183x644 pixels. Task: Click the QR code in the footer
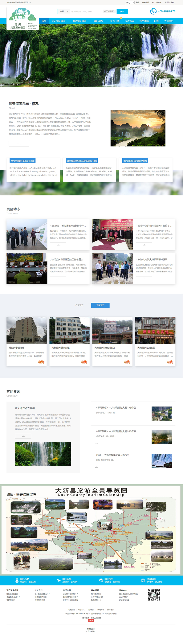(x=154, y=595)
